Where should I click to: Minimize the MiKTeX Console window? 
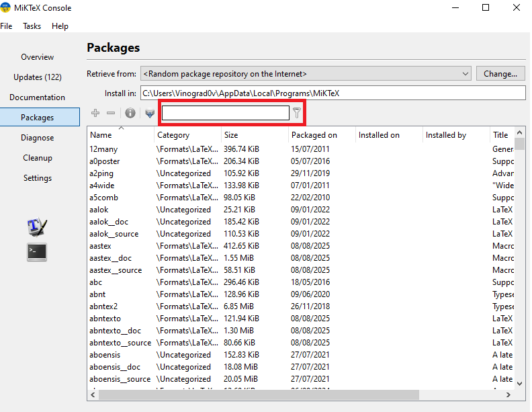[455, 7]
